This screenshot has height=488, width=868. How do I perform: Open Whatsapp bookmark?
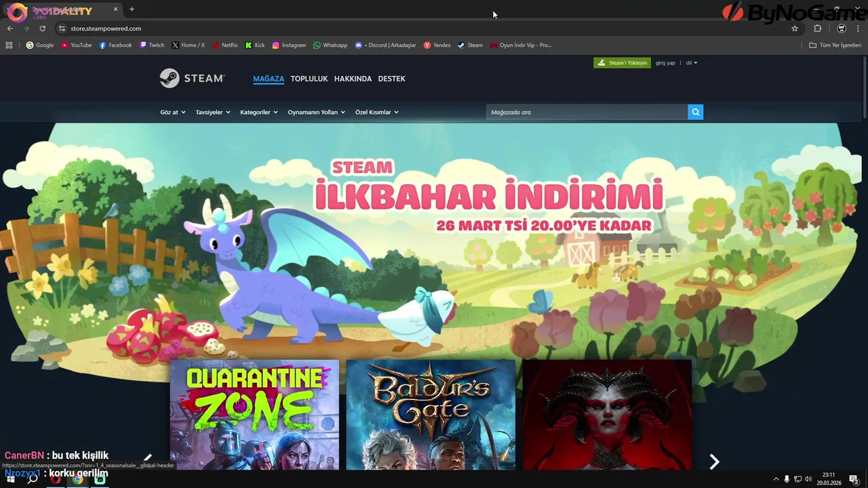[330, 45]
